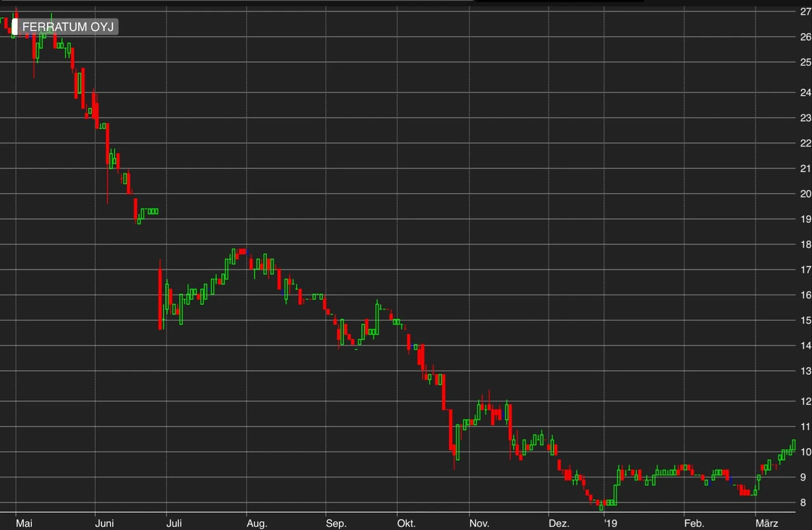Choose the 22 value on the price scale
The image size is (812, 530).
806,143
